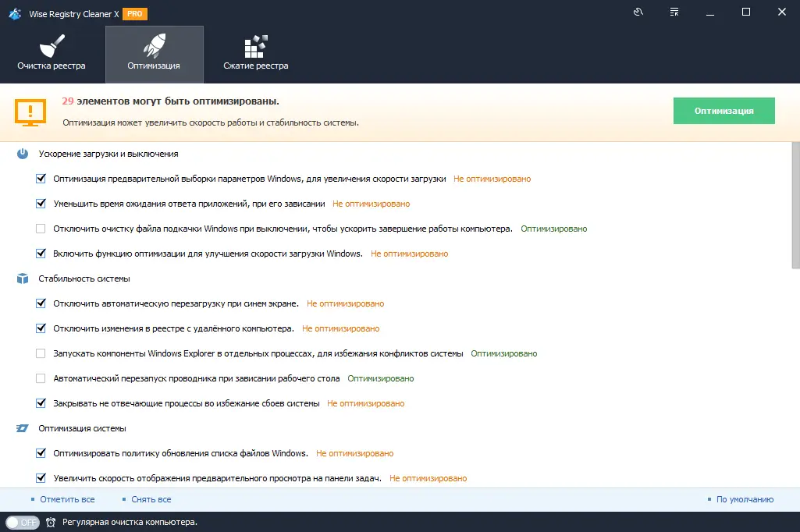Viewport: 800px width, 532px height.
Task: Uncheck Отключить автоматическую перезагрузку при синем экране
Action: point(41,303)
